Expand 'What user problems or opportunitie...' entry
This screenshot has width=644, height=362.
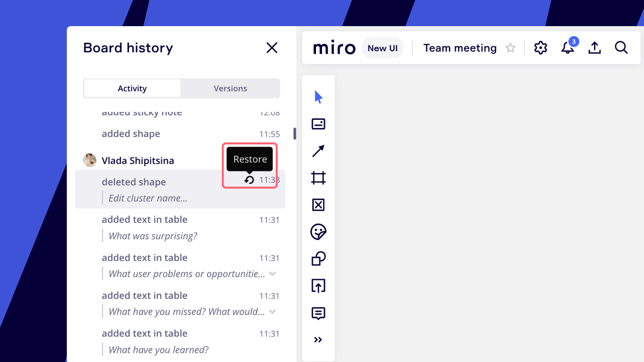pyautogui.click(x=272, y=274)
